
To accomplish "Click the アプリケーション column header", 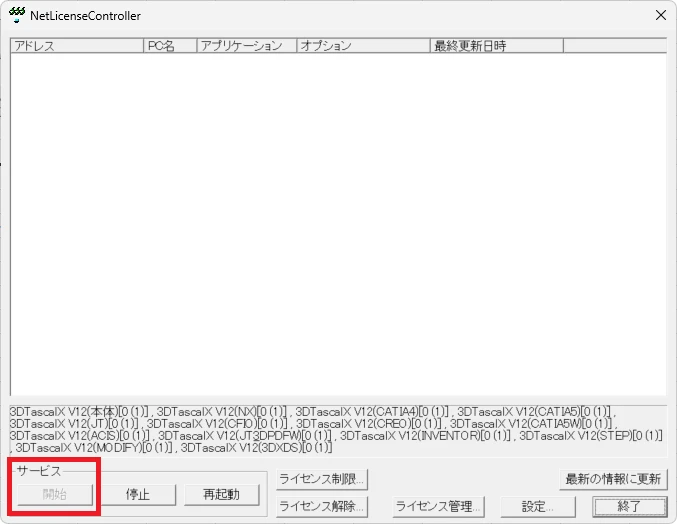I will pos(246,46).
